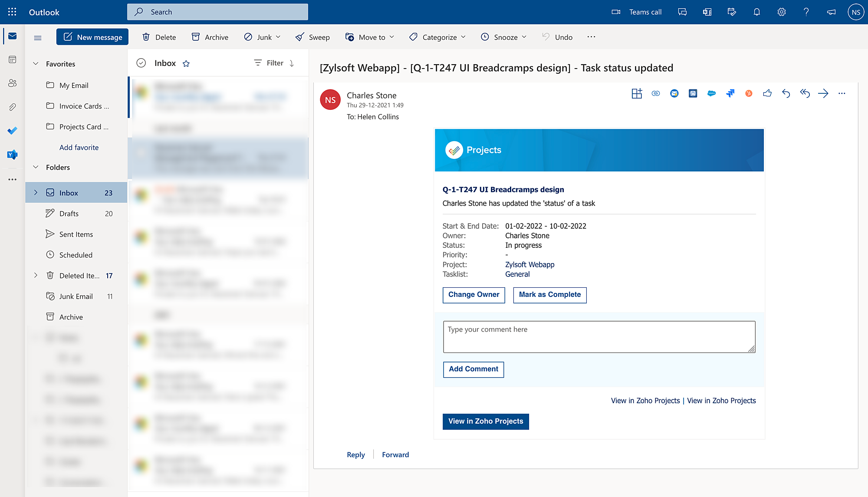The width and height of the screenshot is (868, 497).
Task: Open the app launcher grid
Action: (12, 12)
